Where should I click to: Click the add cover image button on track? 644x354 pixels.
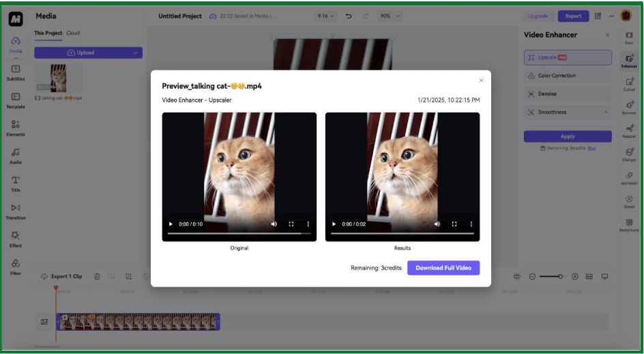(44, 321)
